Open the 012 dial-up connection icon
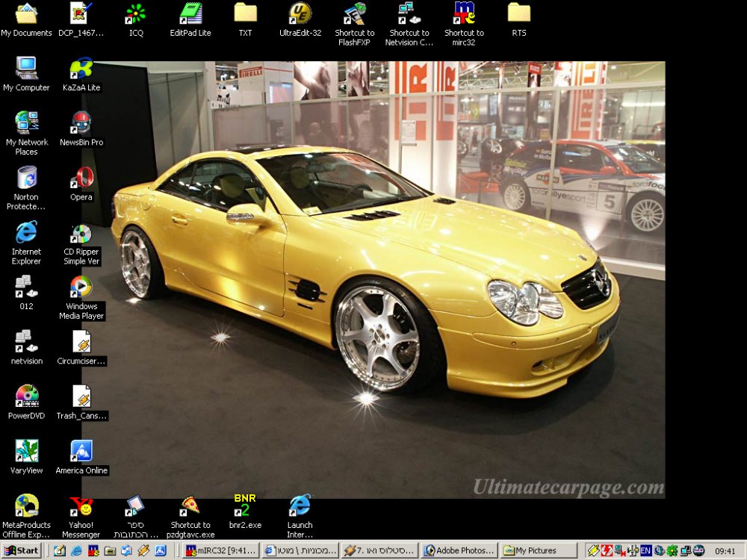 tap(26, 293)
